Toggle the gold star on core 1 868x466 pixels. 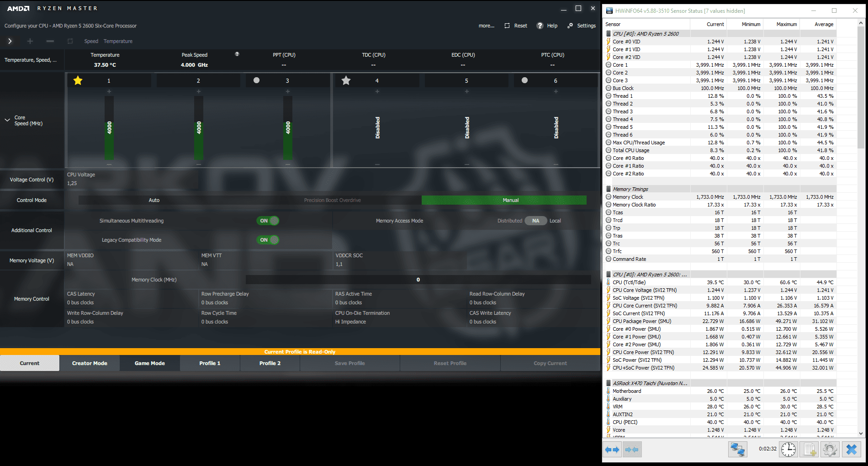click(x=78, y=80)
